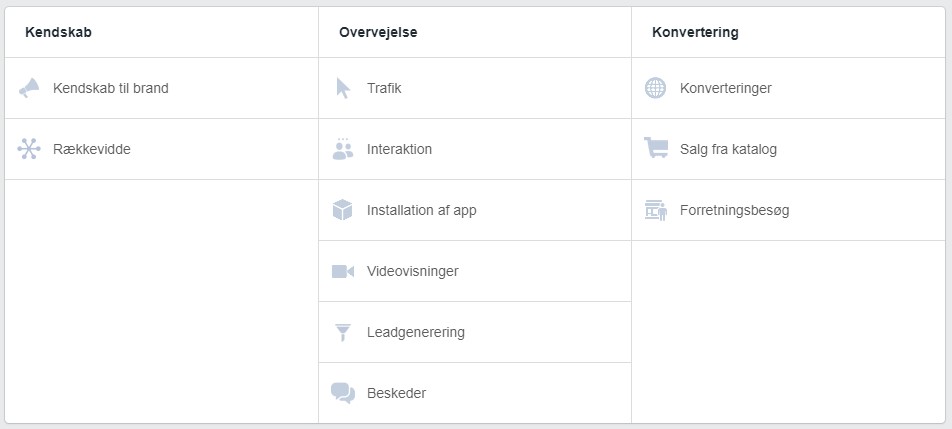Click the megaphone icon for brand awareness
Viewport: 952px width, 429px height.
[29, 89]
